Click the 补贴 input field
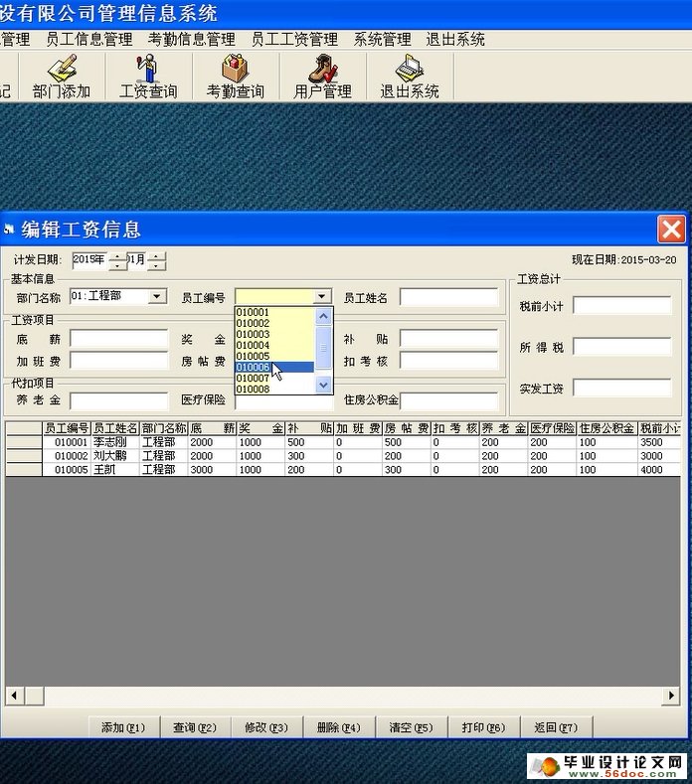The width and height of the screenshot is (692, 784). point(448,339)
